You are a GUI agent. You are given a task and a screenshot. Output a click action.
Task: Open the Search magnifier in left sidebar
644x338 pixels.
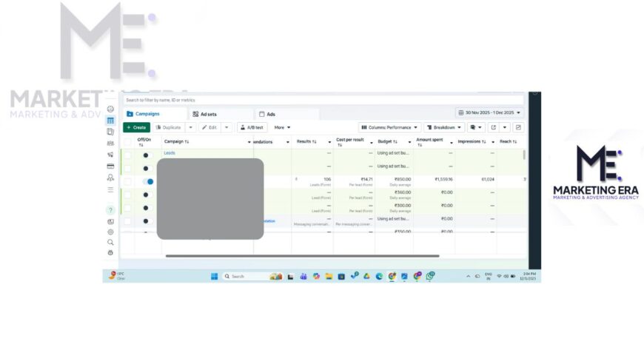pos(110,242)
